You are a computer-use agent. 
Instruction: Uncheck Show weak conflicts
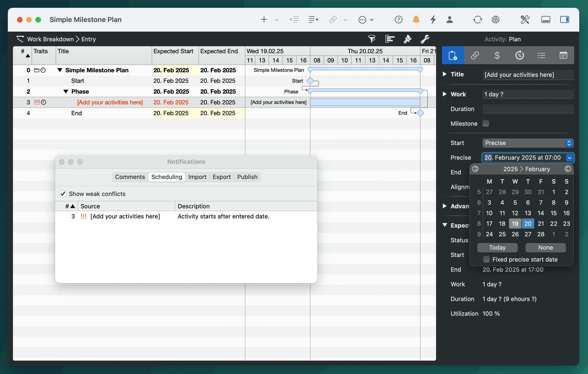[x=63, y=194]
